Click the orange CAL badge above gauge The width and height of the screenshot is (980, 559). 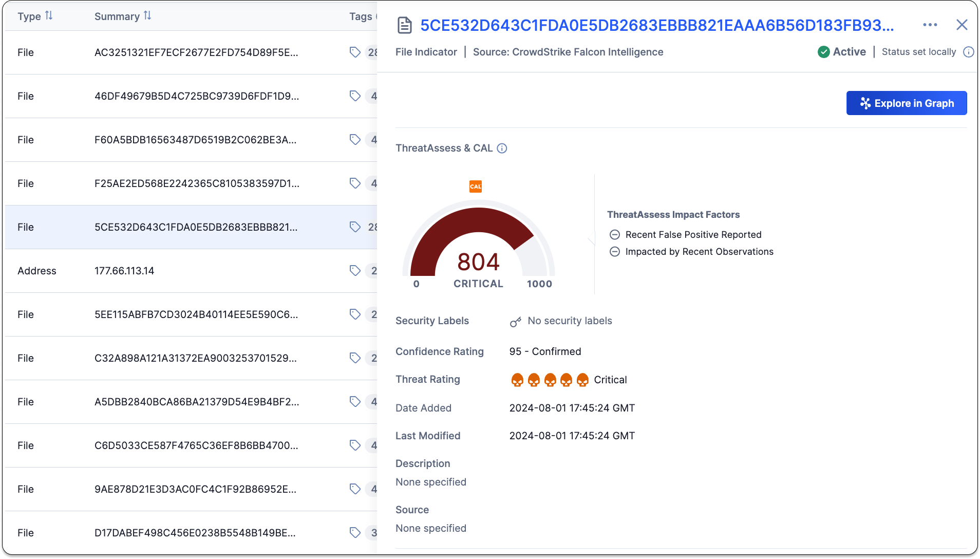point(476,187)
